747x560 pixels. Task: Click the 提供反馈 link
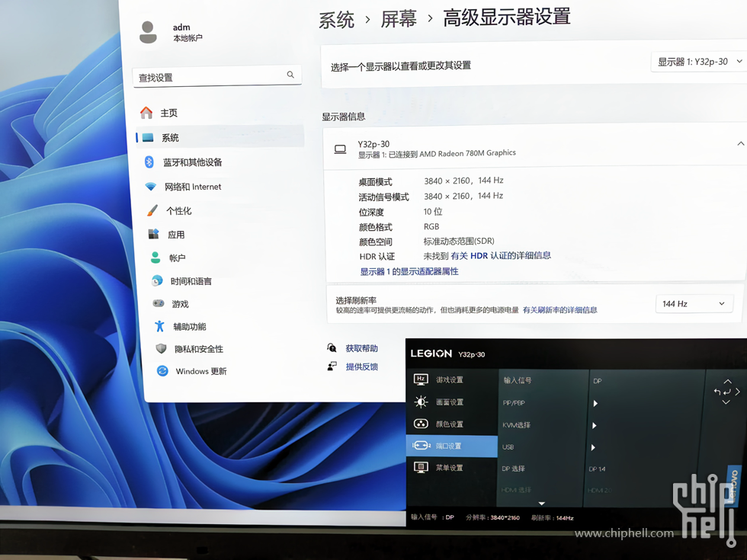(361, 366)
